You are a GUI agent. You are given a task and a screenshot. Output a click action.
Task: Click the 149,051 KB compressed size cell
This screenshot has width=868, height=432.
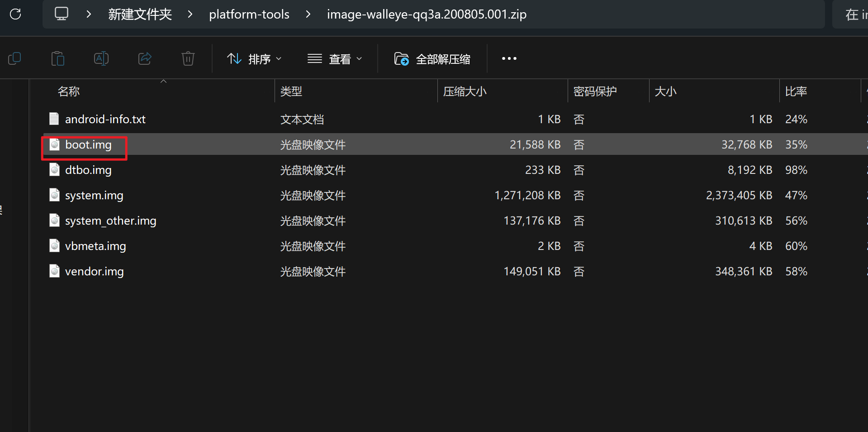[532, 271]
